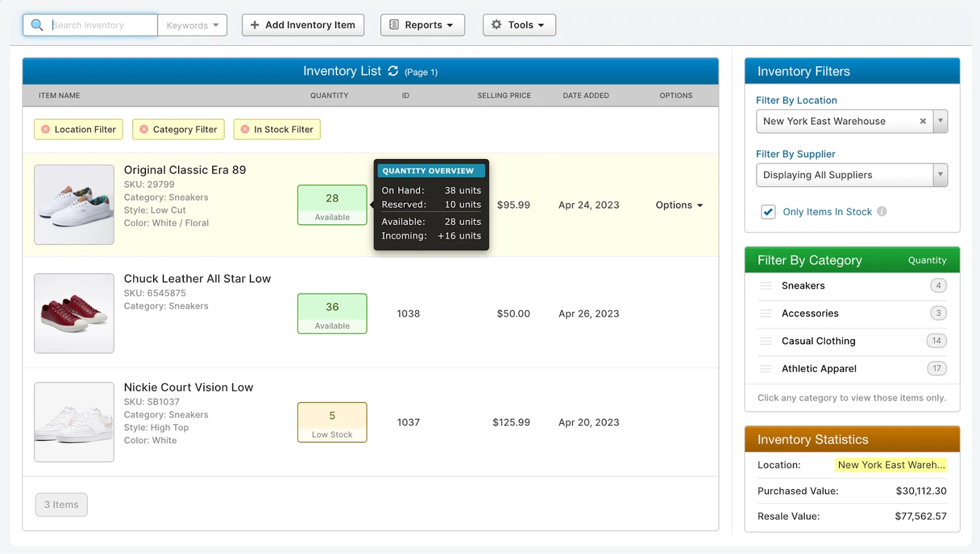Grab the Athletic Apparel drag handle
Image resolution: width=980 pixels, height=554 pixels.
[766, 369]
